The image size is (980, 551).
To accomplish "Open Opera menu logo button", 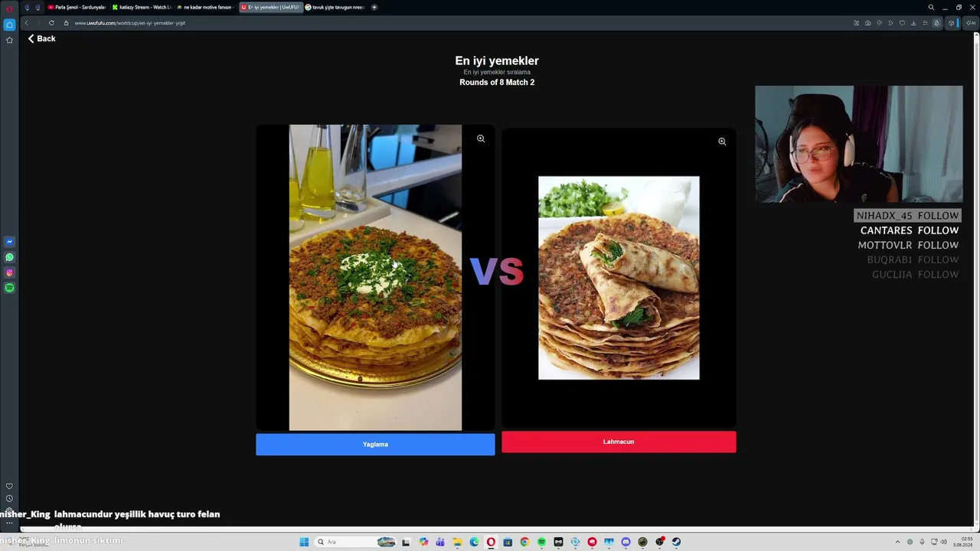I will click(x=9, y=8).
